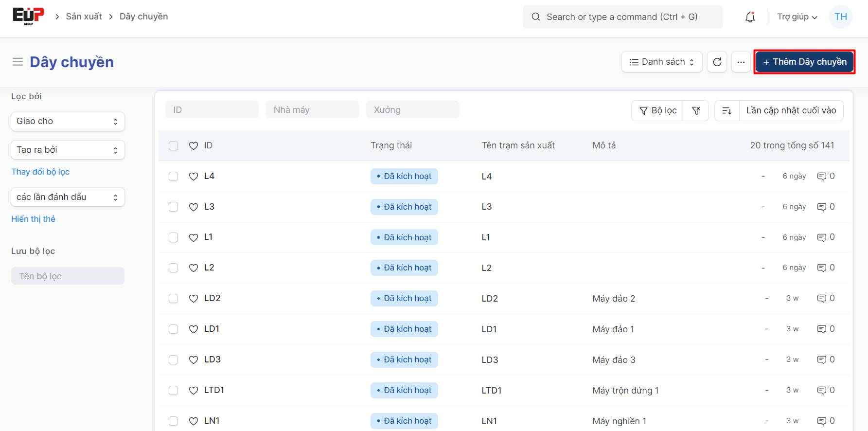Clear all filters with funnel-x icon

click(696, 110)
